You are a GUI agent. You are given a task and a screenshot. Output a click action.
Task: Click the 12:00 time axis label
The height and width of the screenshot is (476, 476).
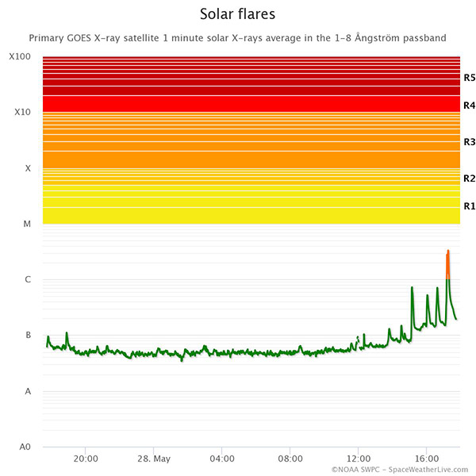click(x=359, y=459)
